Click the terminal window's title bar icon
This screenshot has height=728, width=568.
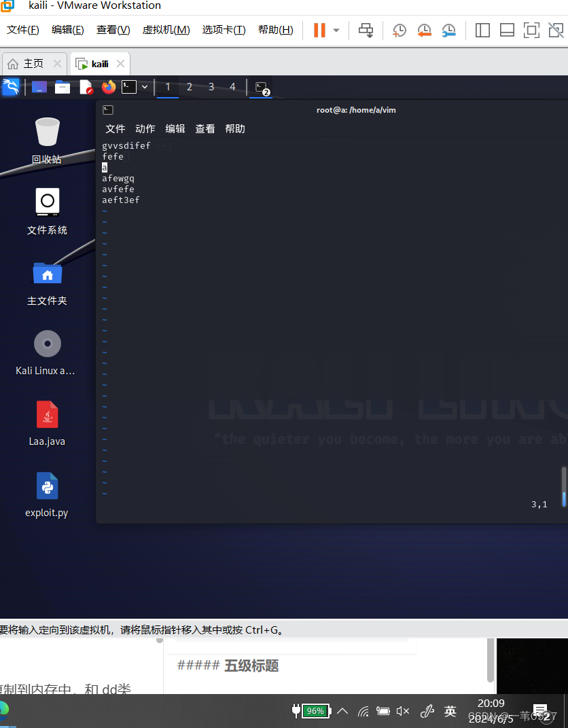coord(108,110)
